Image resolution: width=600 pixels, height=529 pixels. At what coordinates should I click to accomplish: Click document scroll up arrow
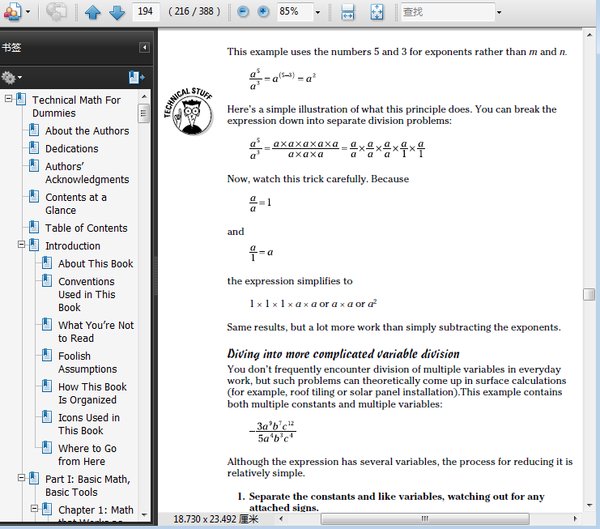pyautogui.click(x=589, y=35)
